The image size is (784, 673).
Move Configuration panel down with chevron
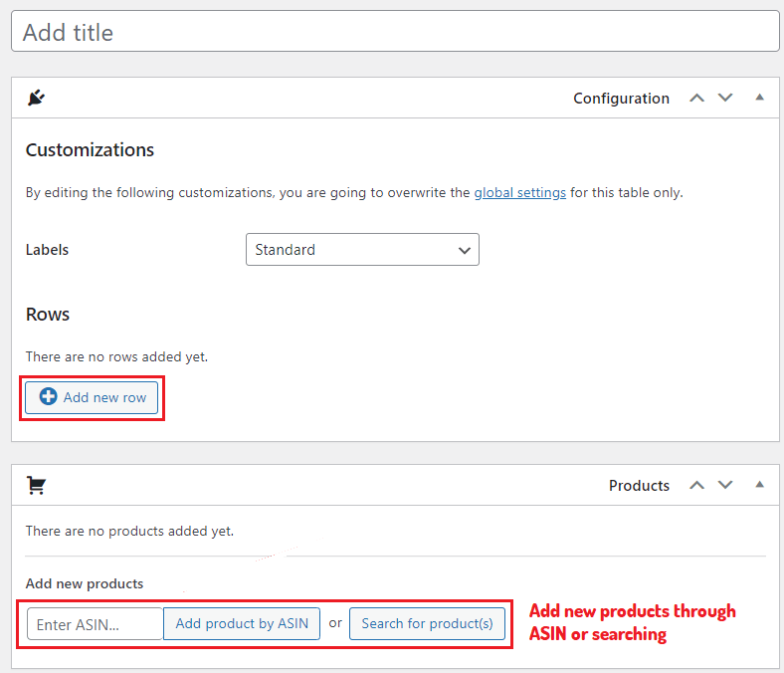click(x=725, y=99)
